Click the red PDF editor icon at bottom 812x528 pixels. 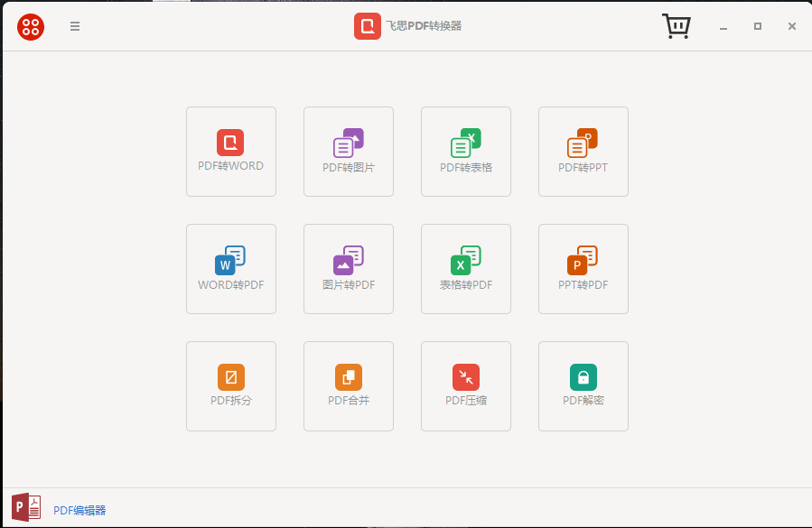click(26, 507)
